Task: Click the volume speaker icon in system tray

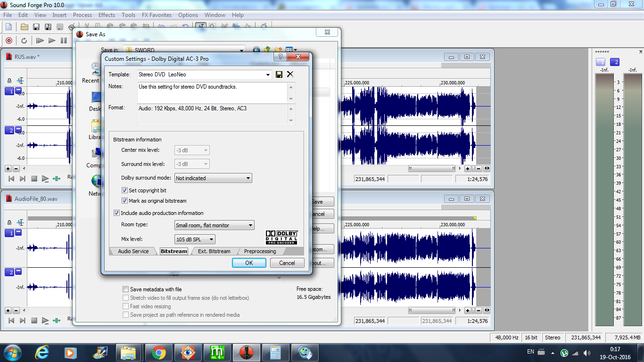Action: tap(586, 353)
